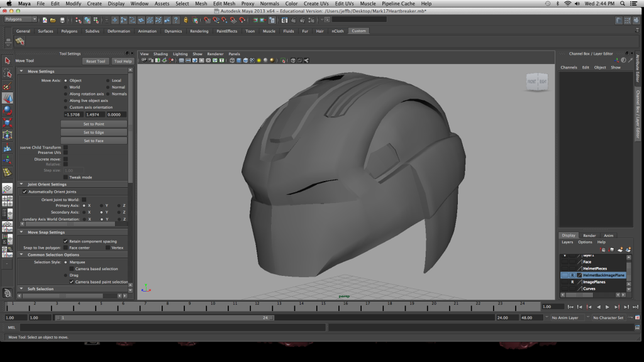644x362 pixels.
Task: Uncheck Automatically Orient Joints
Action: (x=25, y=192)
